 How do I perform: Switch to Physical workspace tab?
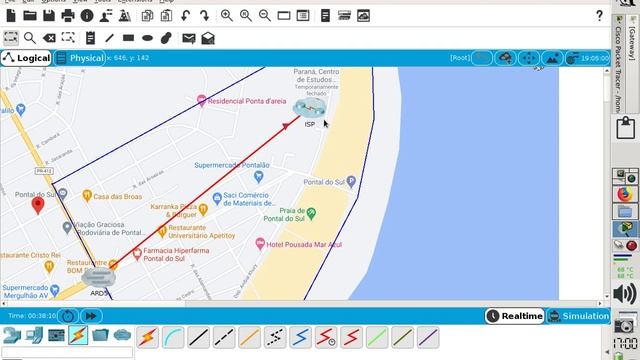80,58
